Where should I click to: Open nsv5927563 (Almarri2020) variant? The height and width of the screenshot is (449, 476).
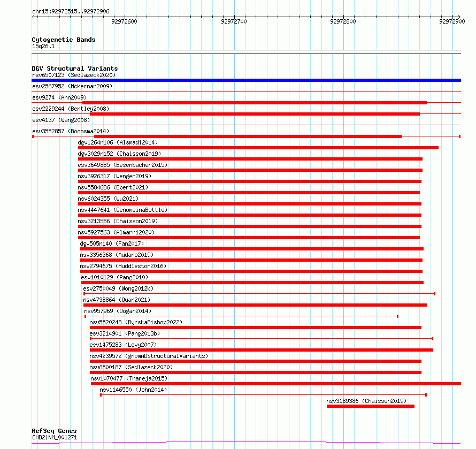[x=116, y=232]
